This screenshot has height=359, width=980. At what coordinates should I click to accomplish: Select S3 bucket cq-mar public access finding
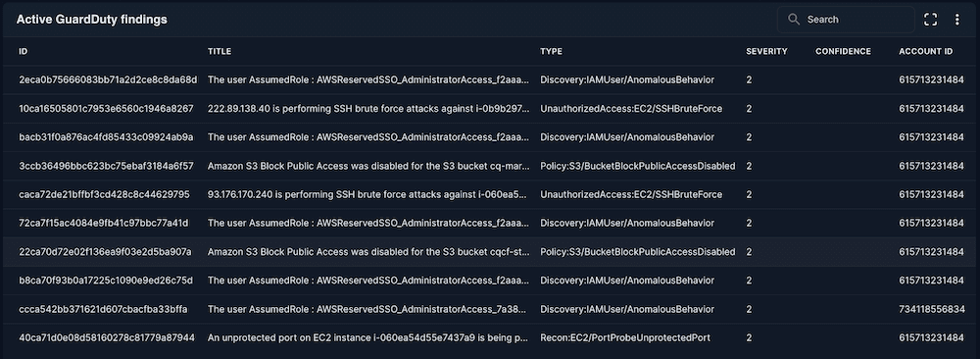(x=490, y=166)
